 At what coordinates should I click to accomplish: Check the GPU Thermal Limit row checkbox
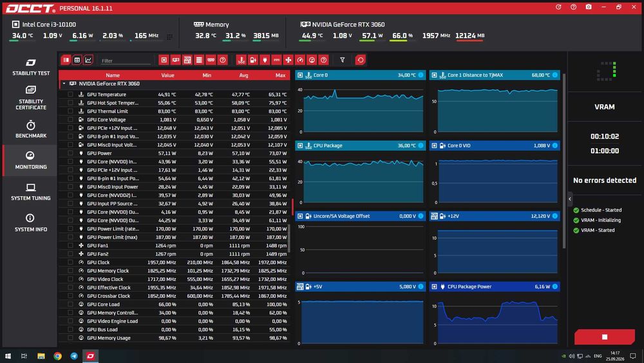pos(70,111)
